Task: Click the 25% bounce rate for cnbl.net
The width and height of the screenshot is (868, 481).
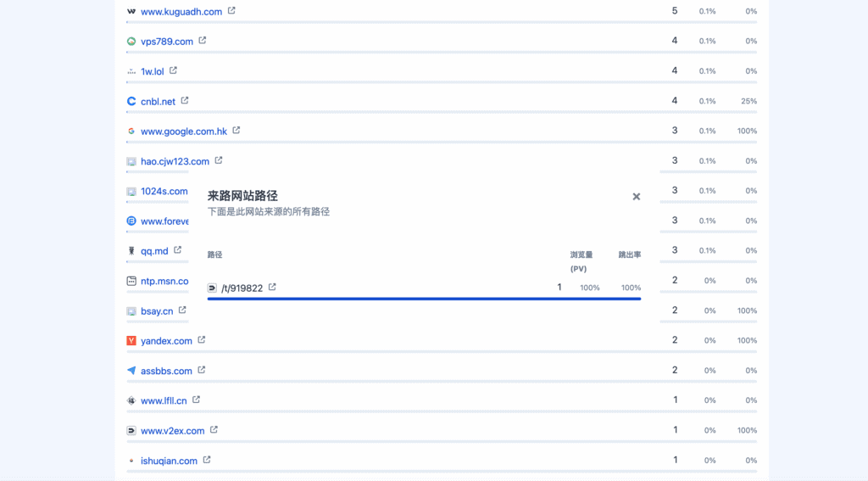Action: [748, 101]
